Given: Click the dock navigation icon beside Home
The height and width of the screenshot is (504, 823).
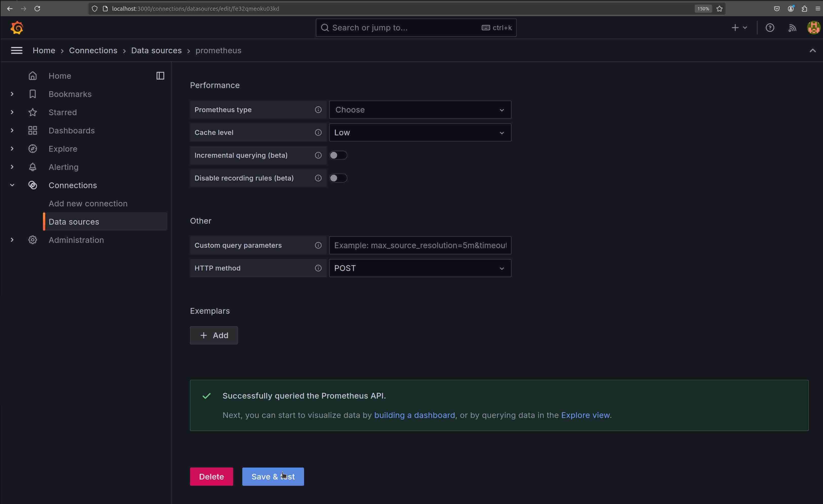Looking at the screenshot, I should coord(160,75).
